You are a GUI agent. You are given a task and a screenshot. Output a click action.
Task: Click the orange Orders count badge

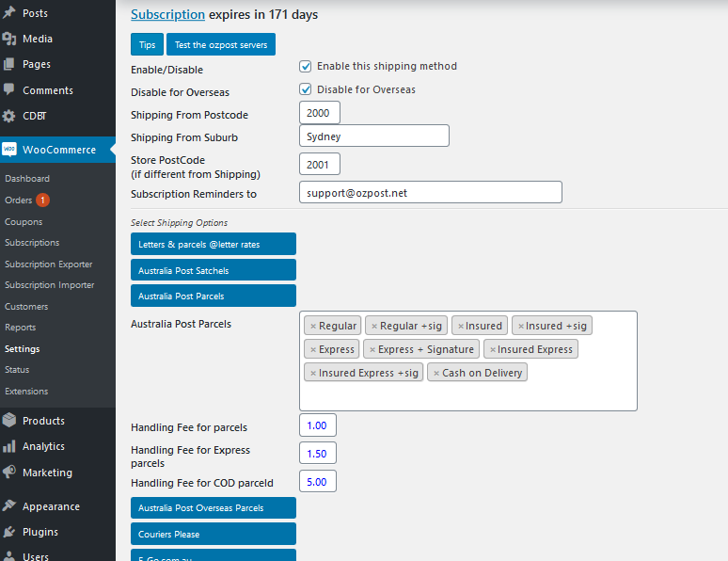click(x=42, y=200)
